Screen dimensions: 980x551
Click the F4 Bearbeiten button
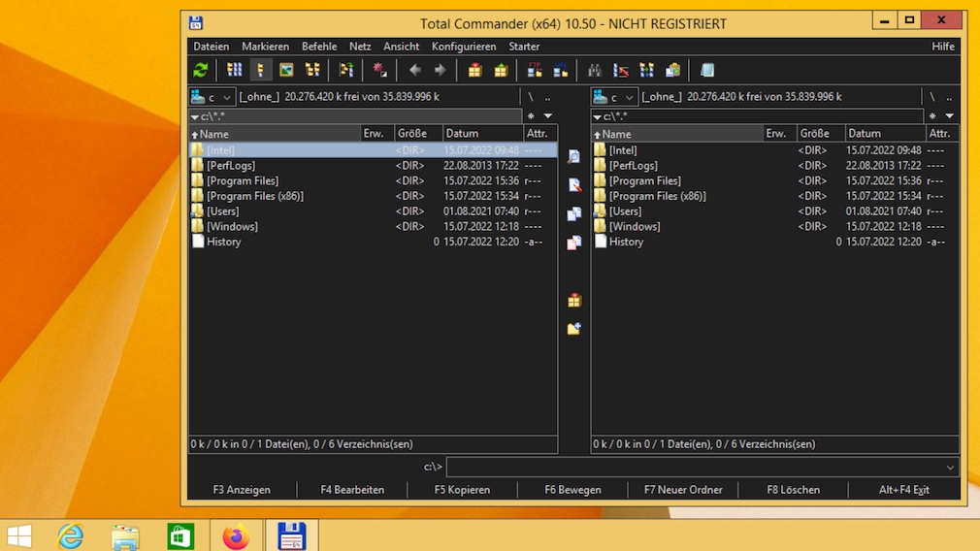coord(352,490)
